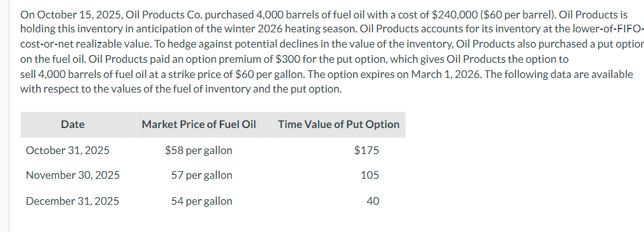Click the option premium amount $300
The image size is (644, 232).
click(284, 60)
